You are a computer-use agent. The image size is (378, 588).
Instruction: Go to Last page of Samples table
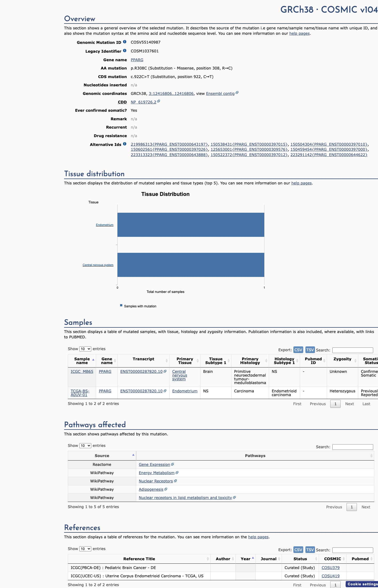[x=366, y=404]
